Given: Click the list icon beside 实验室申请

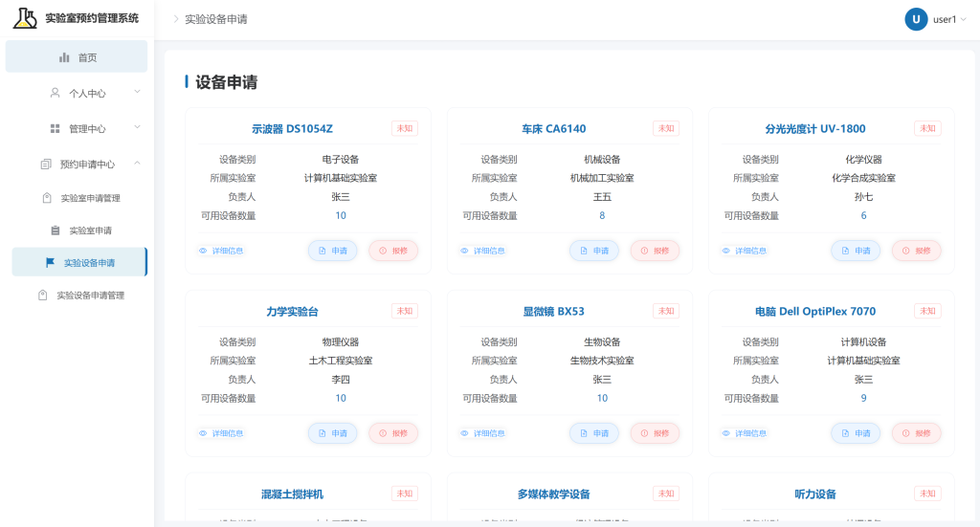Looking at the screenshot, I should [55, 231].
